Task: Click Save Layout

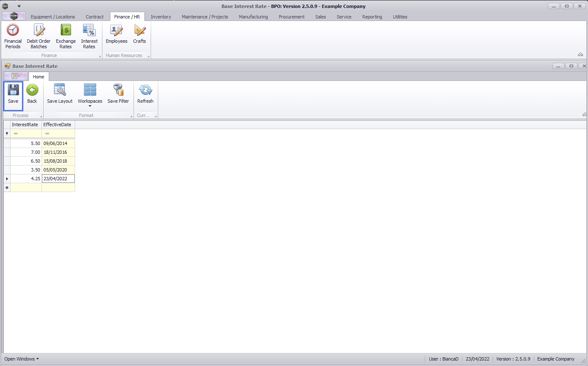Action: [x=60, y=94]
